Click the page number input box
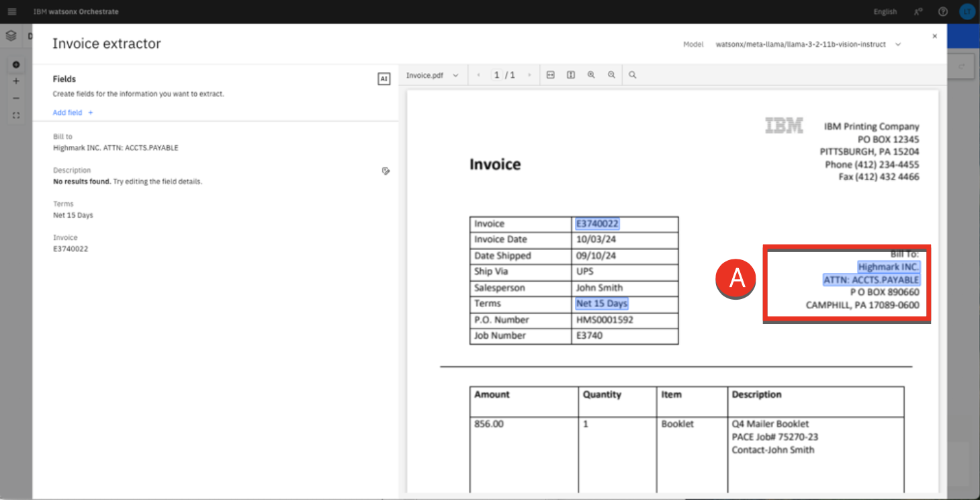980x500 pixels. (x=497, y=75)
